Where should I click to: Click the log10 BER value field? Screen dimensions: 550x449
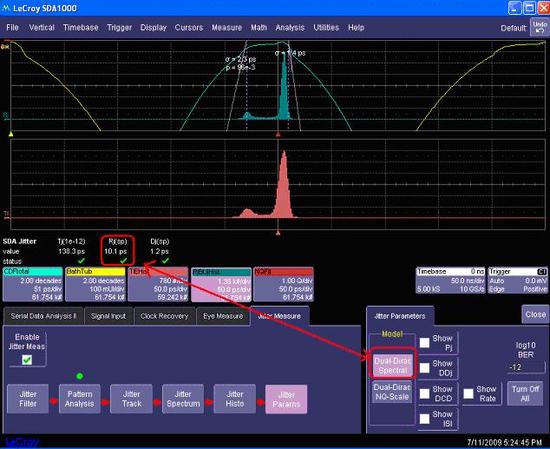click(526, 367)
